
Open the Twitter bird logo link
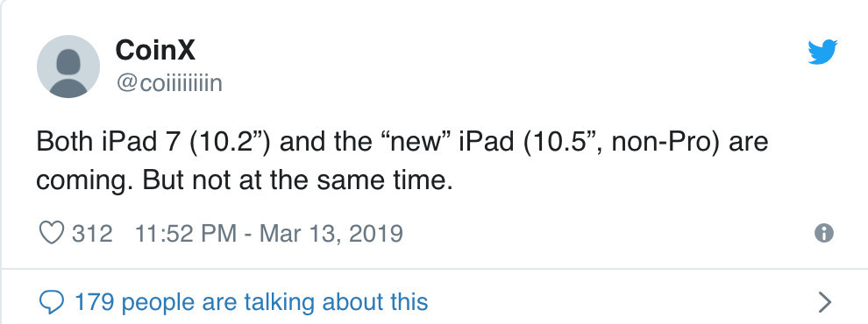click(822, 52)
